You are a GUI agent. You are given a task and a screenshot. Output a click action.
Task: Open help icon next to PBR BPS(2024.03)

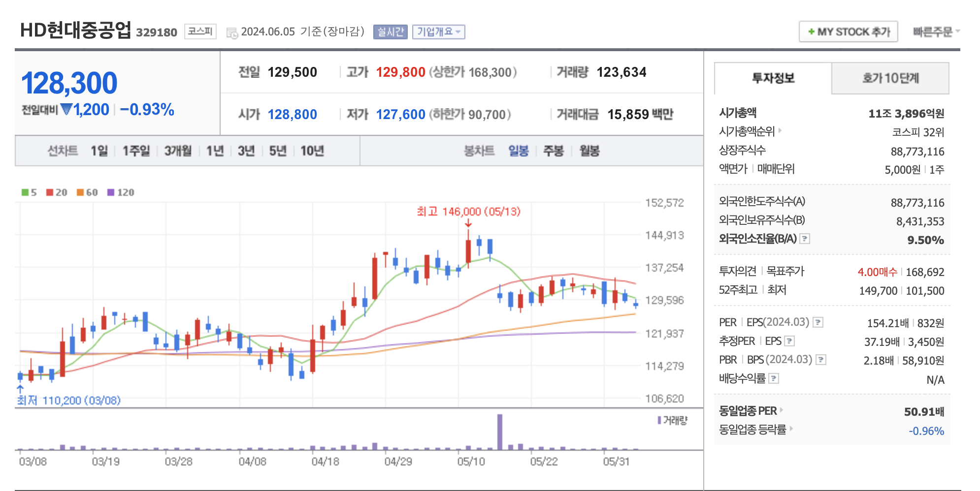point(821,360)
